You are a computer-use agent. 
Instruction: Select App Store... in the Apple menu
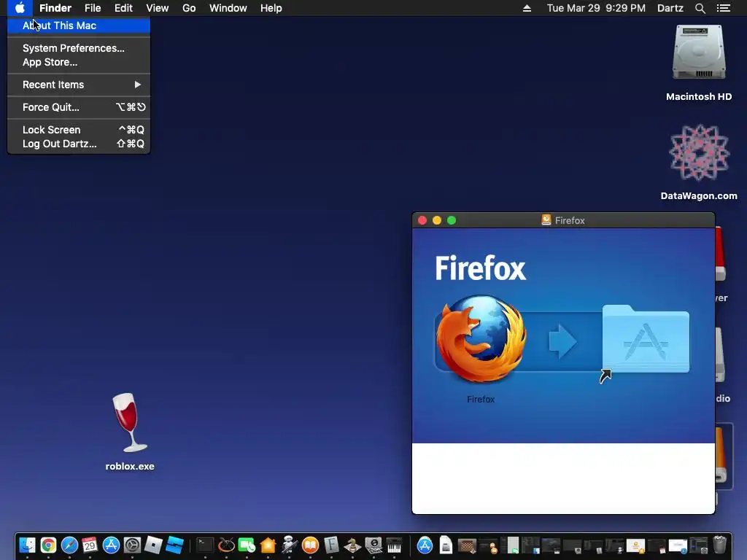79,63
